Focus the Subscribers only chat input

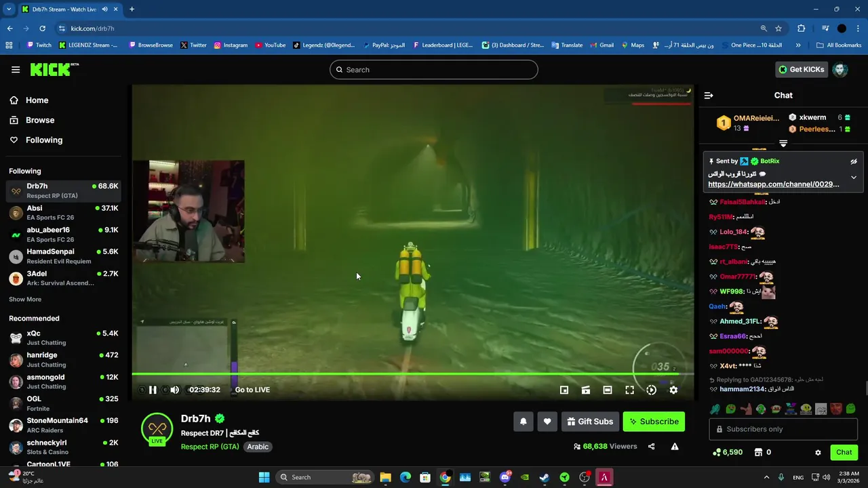pos(783,429)
